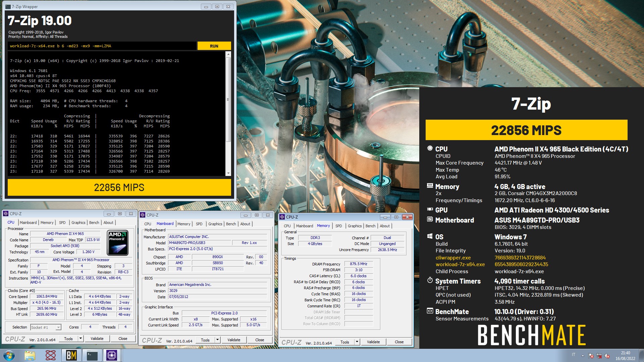
Task: Click the Motherboard icon in BenchMate panel
Action: [430, 219]
